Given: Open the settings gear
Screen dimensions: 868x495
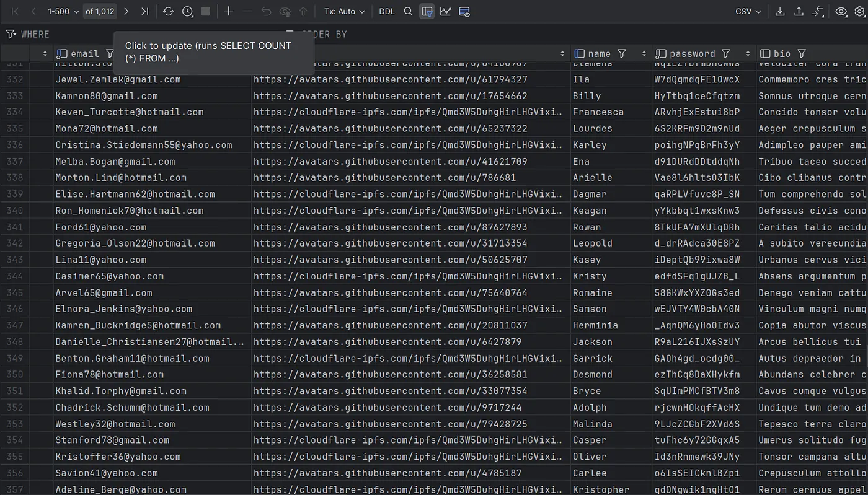Looking at the screenshot, I should (x=859, y=11).
